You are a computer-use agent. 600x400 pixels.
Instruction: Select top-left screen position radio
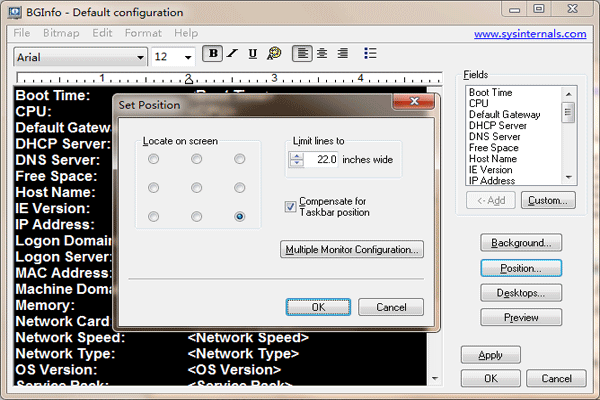coord(153,158)
